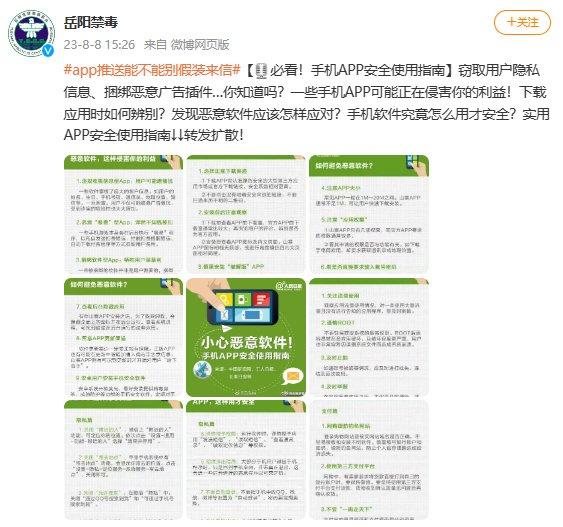The width and height of the screenshot is (563, 527).
Task: Open the 如何避免恶意软件 image in top row
Action: [369, 214]
